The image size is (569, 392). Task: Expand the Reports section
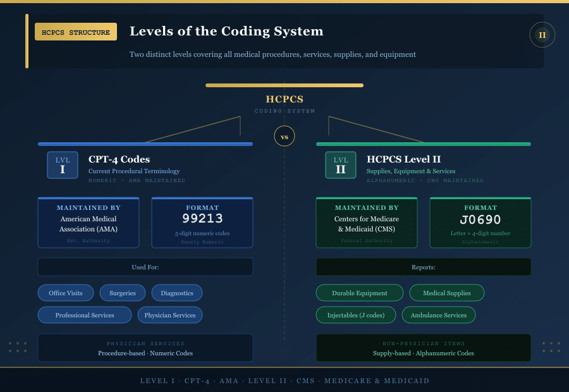coord(422,266)
